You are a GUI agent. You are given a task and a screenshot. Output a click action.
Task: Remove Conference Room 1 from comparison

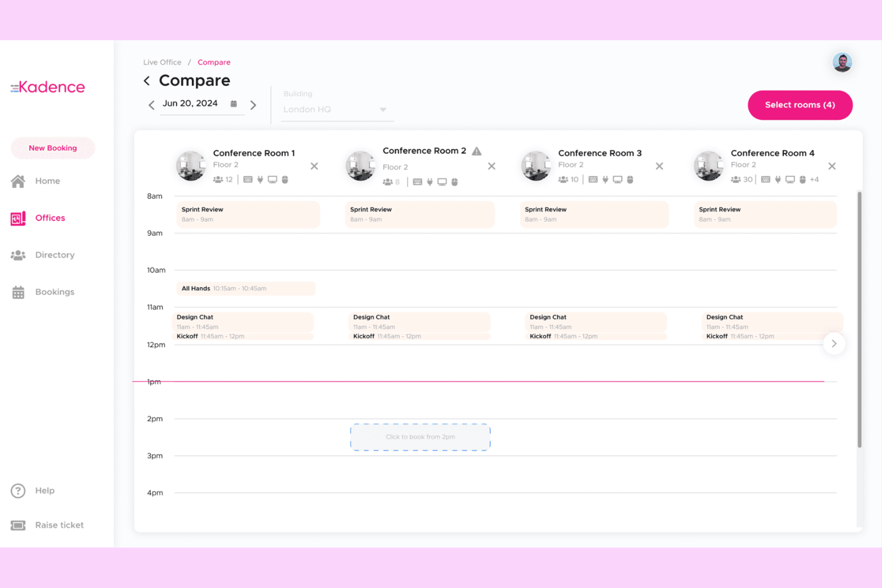click(x=314, y=166)
